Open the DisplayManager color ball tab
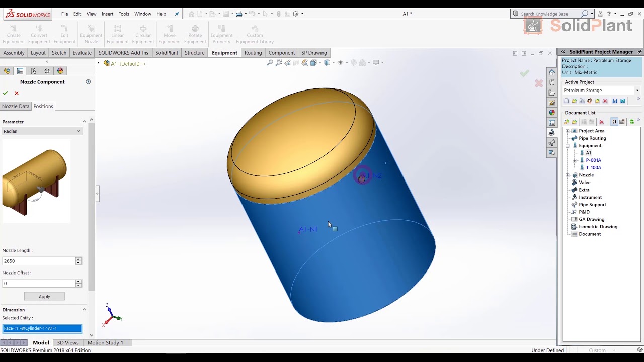The width and height of the screenshot is (644, 362). 60,71
